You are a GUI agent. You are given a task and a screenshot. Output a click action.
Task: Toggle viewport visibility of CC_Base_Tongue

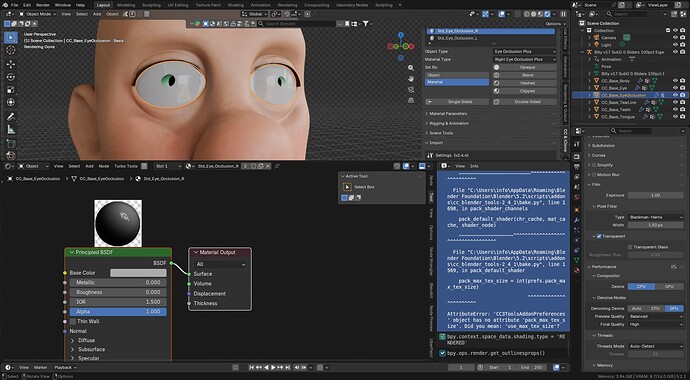675,117
